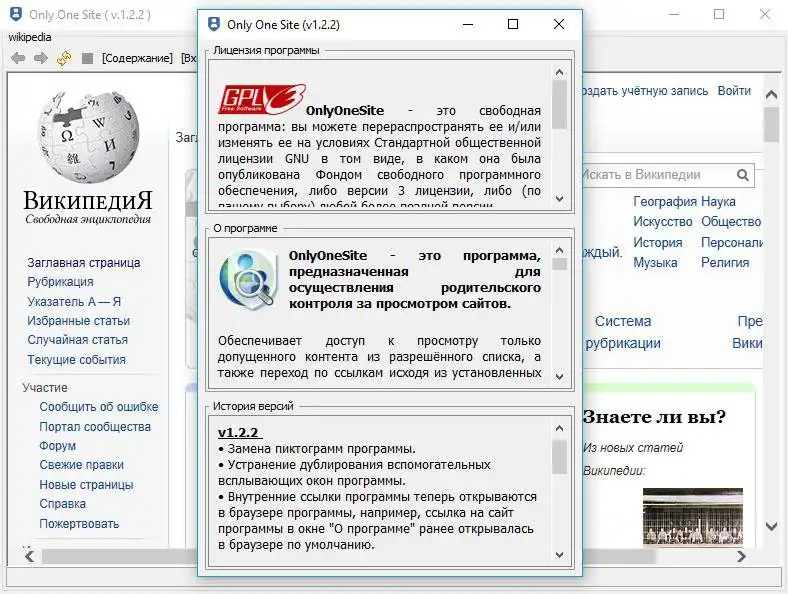Open the Искусство category link
Image resolution: width=788 pixels, height=594 pixels.
[x=662, y=222]
